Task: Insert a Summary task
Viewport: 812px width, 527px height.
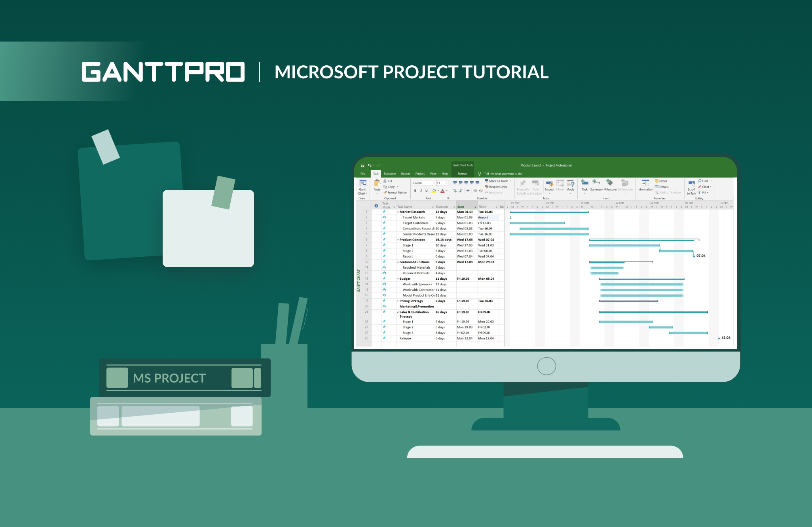Action: [x=596, y=185]
